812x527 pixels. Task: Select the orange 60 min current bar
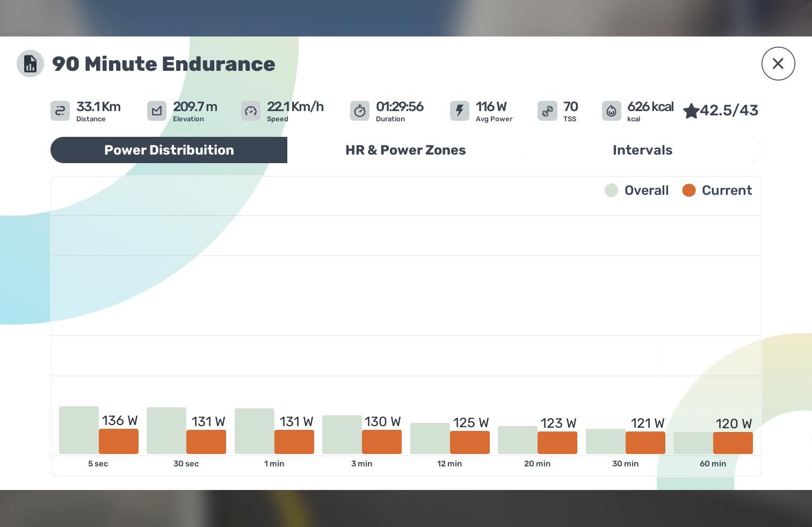click(733, 443)
